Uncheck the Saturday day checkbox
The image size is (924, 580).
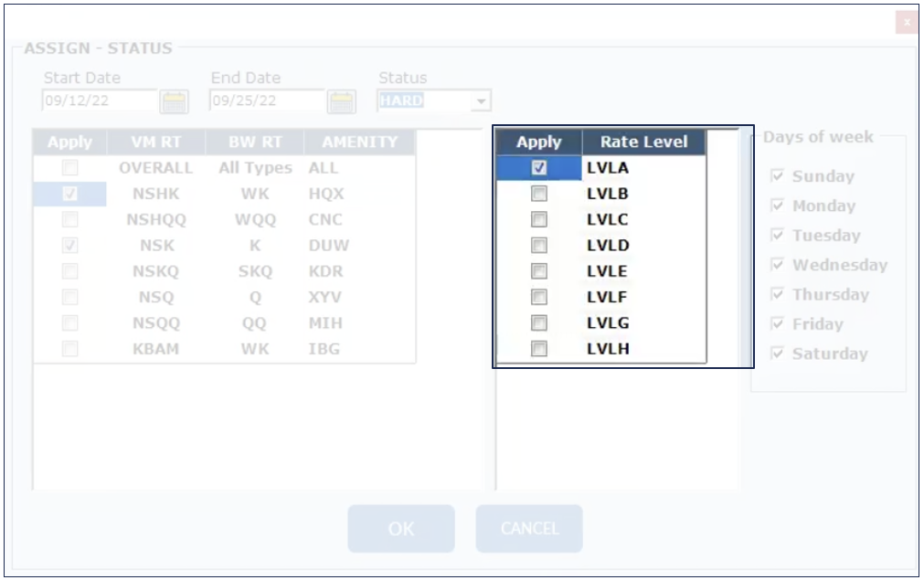778,353
